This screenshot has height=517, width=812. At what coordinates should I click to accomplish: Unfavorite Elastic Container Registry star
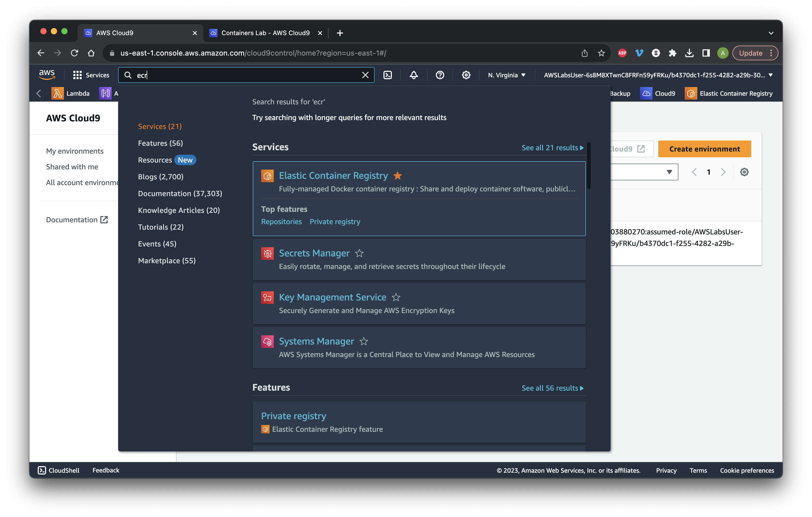(398, 175)
